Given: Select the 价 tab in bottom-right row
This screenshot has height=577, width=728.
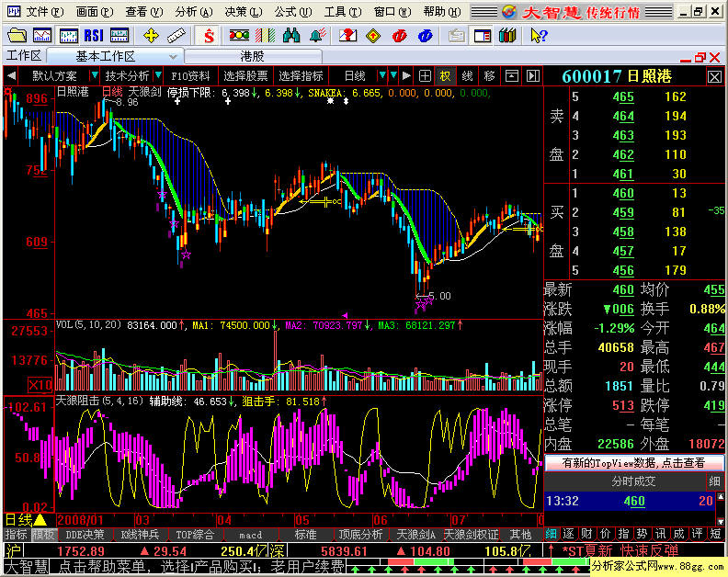Looking at the screenshot, I should pos(606,534).
